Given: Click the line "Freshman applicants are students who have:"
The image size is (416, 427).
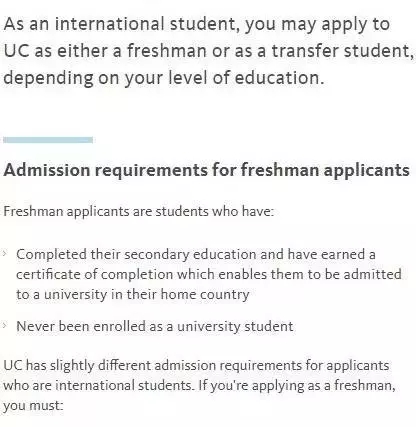Looking at the screenshot, I should tap(138, 211).
